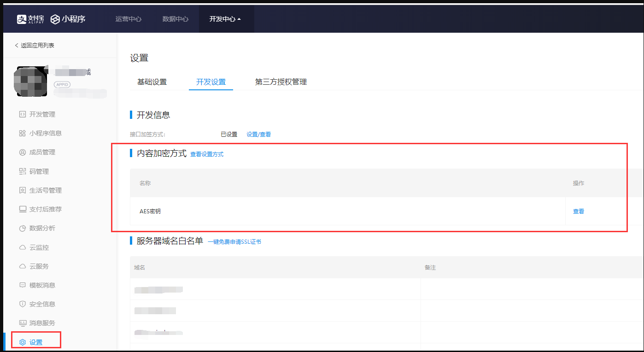The height and width of the screenshot is (352, 644).
Task: Click the 查看设置方式 link
Action: (x=207, y=154)
